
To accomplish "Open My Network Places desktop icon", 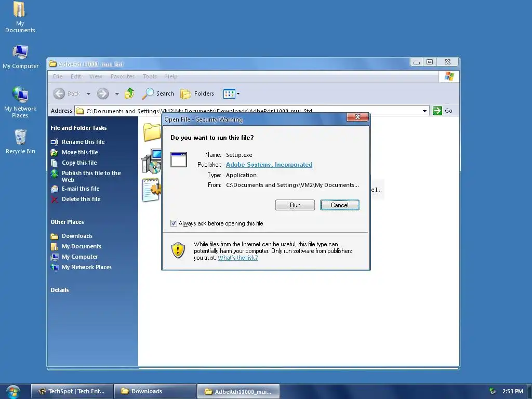I will (20, 102).
